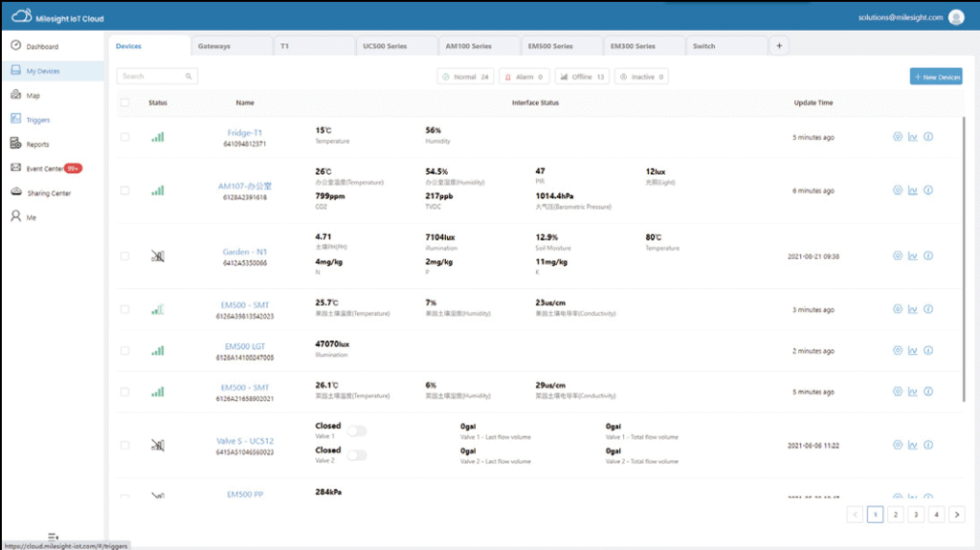
Task: Toggle the select-all header checkbox
Action: click(125, 102)
